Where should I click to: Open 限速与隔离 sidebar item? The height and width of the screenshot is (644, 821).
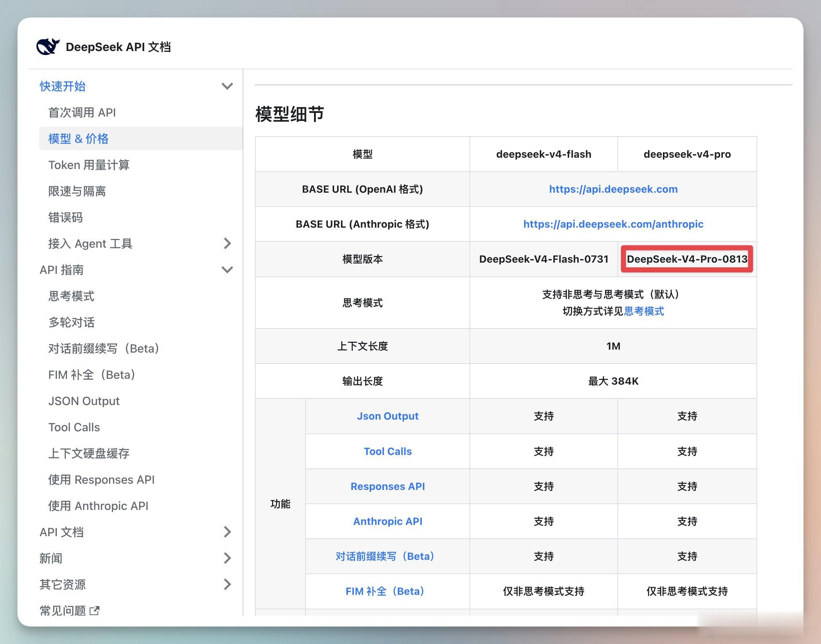(77, 191)
